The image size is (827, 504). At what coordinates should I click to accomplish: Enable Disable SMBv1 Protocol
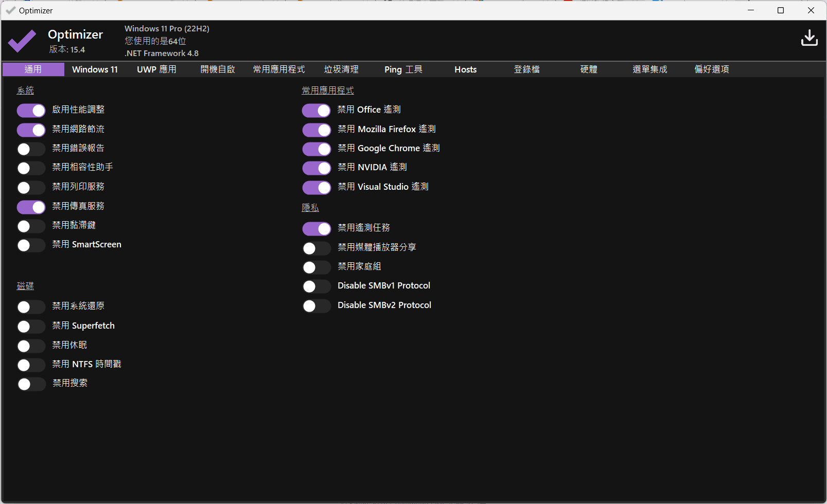tap(316, 286)
